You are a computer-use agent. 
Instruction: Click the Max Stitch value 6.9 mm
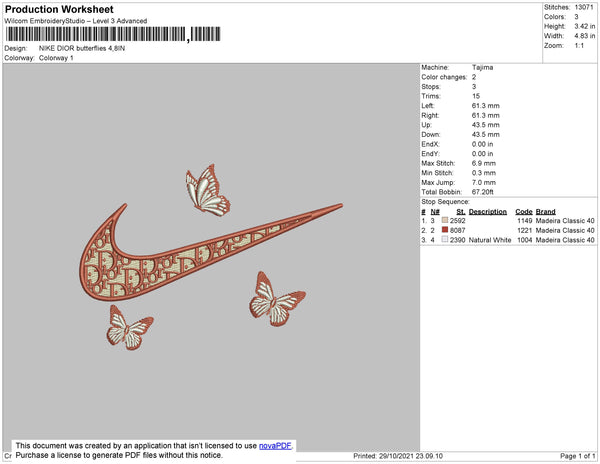coord(484,163)
